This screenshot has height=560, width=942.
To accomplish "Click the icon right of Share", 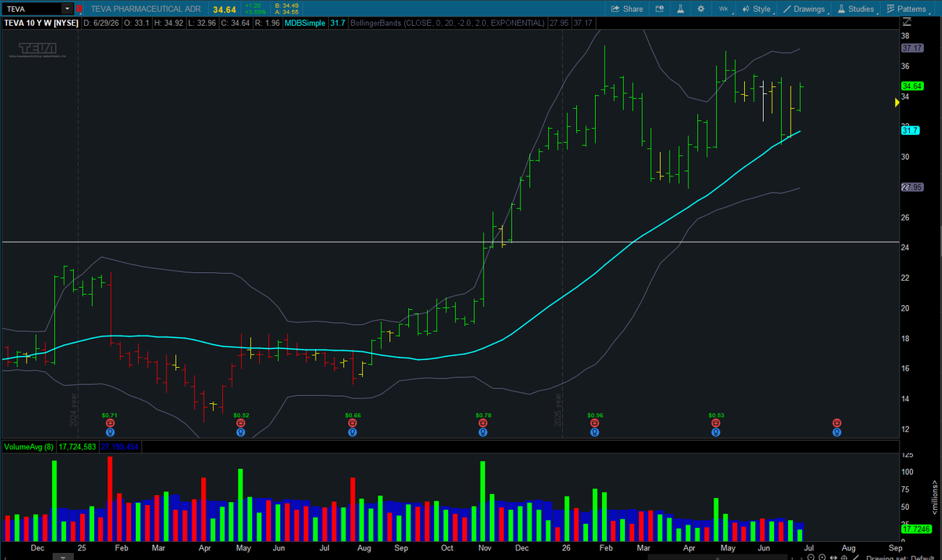I will tap(658, 9).
